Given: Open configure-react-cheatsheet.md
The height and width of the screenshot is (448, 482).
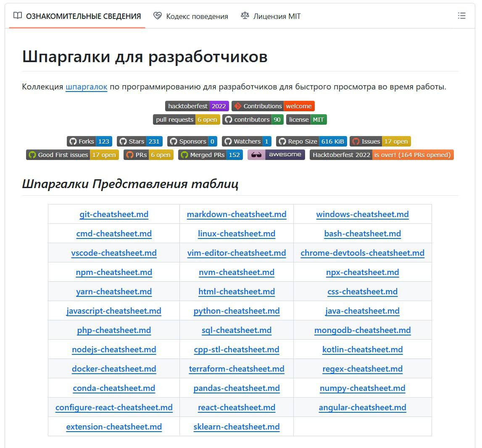Looking at the screenshot, I should point(114,408).
